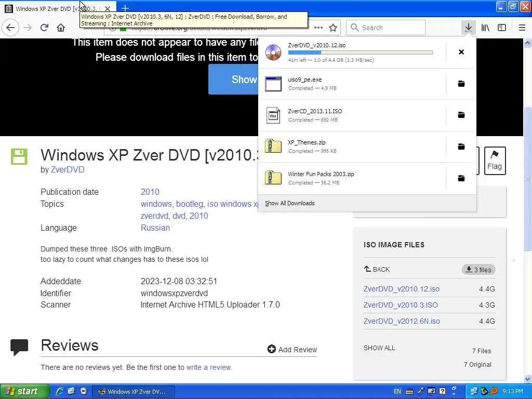Click Windows XP Zver DV taskbar button
Image resolution: width=532 pixels, height=399 pixels.
click(x=134, y=392)
